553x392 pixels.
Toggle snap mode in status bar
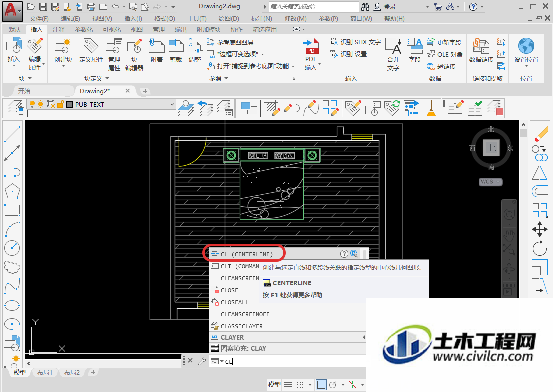tap(300, 384)
